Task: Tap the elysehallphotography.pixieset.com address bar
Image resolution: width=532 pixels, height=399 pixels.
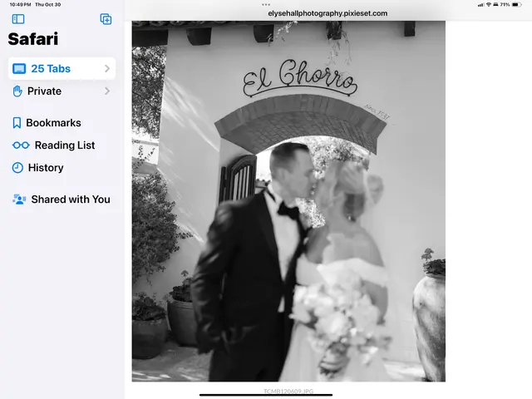Action: [x=328, y=13]
